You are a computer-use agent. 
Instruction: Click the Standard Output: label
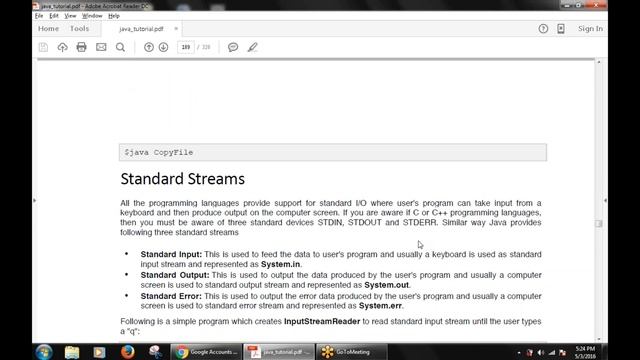[175, 275]
